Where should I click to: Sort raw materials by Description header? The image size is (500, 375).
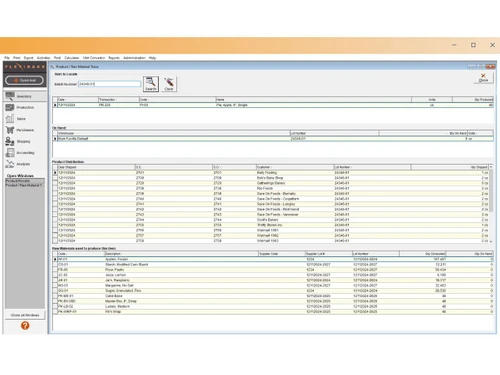[x=182, y=254]
